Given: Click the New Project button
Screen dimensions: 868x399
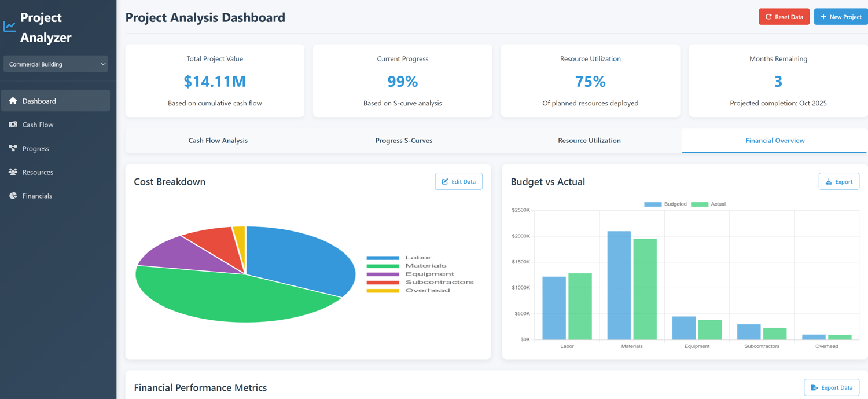Looking at the screenshot, I should point(841,17).
